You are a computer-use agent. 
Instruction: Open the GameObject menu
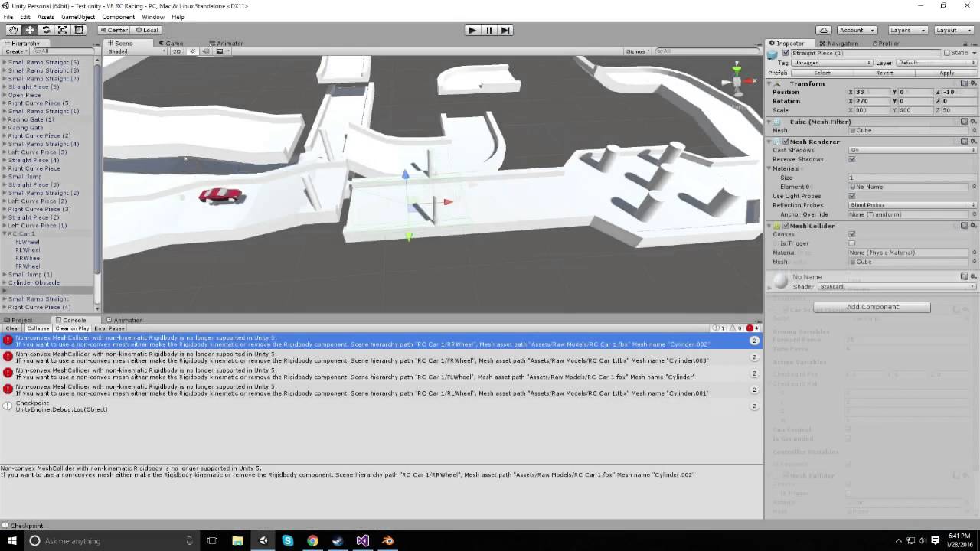77,17
